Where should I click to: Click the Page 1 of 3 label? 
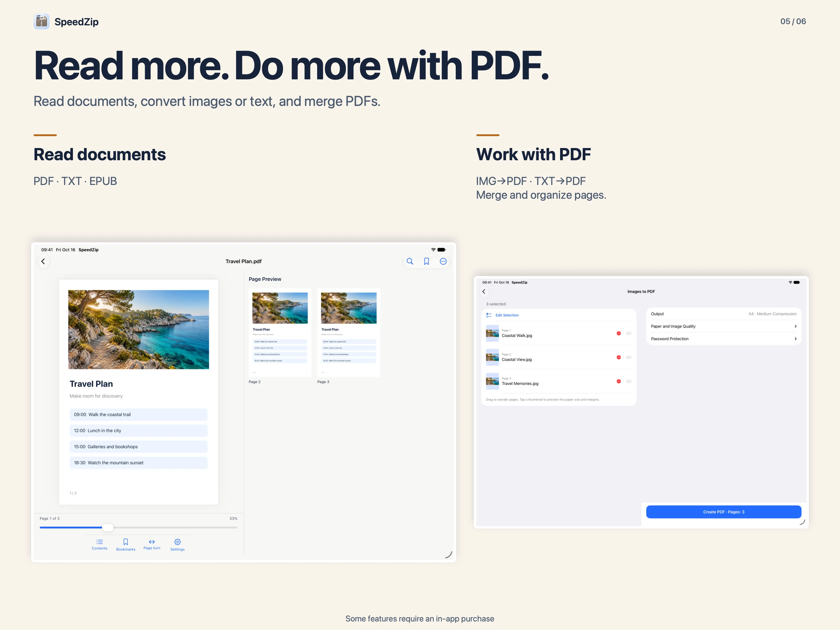click(x=49, y=518)
